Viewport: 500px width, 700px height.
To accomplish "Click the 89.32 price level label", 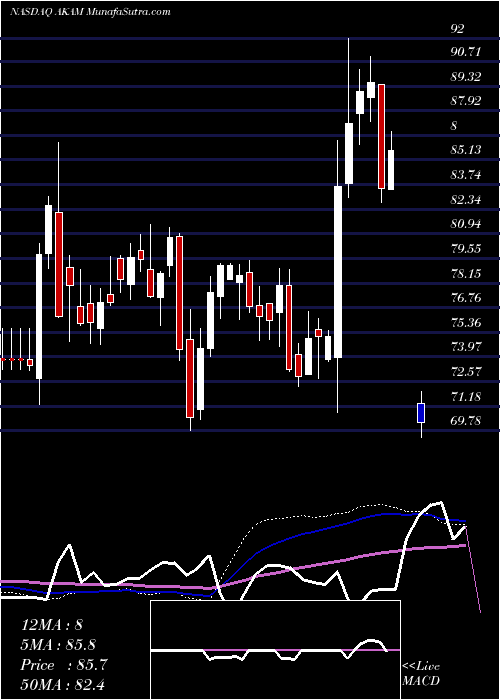I will (466, 77).
